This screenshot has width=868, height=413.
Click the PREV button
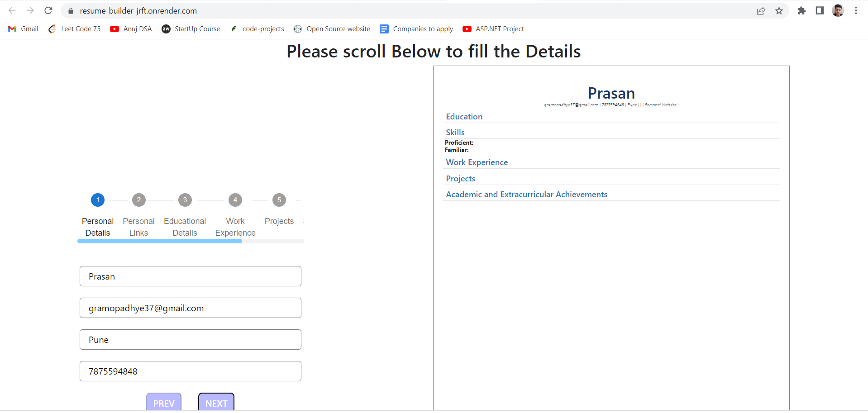[164, 403]
